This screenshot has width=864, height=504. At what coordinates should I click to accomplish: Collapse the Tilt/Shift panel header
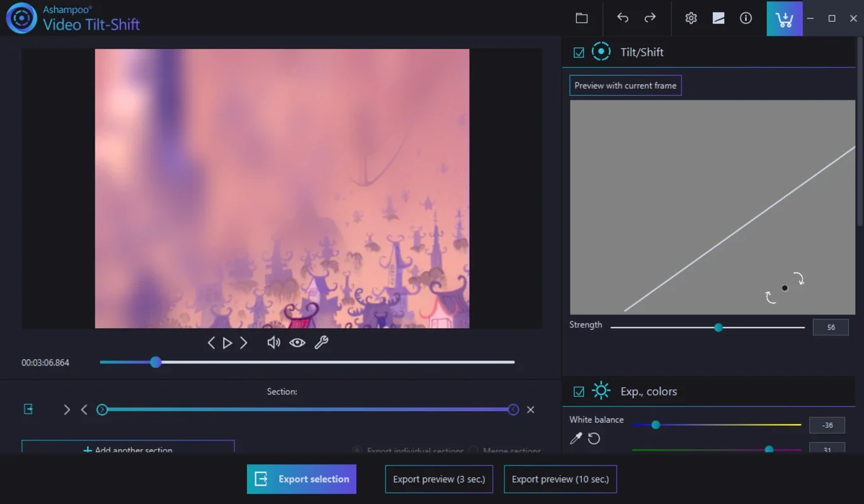click(x=708, y=52)
